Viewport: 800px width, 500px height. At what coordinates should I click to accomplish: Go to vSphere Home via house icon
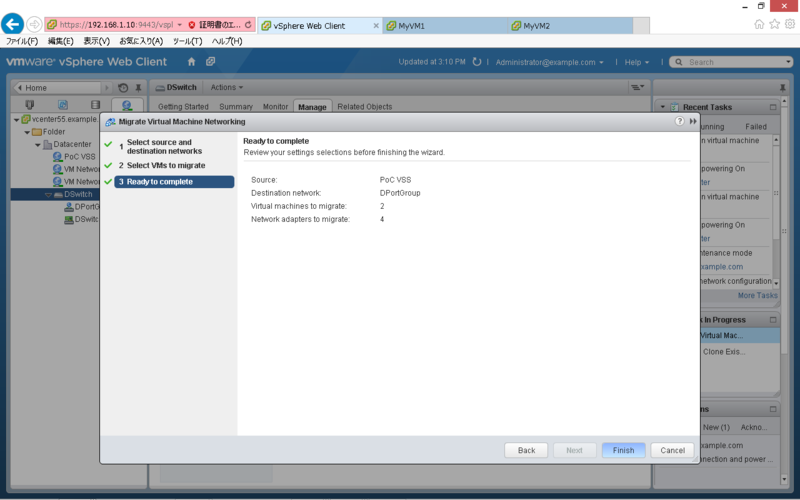tap(191, 62)
